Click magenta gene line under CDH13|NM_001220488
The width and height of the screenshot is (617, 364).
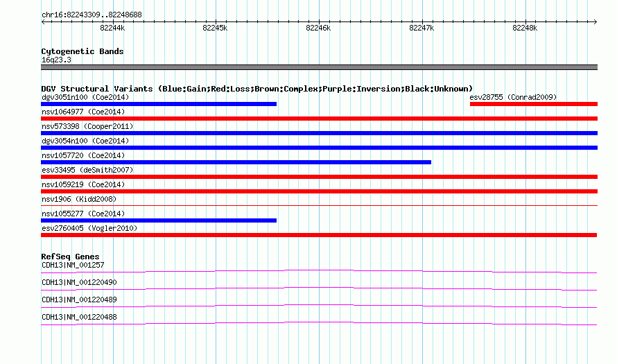[319, 322]
